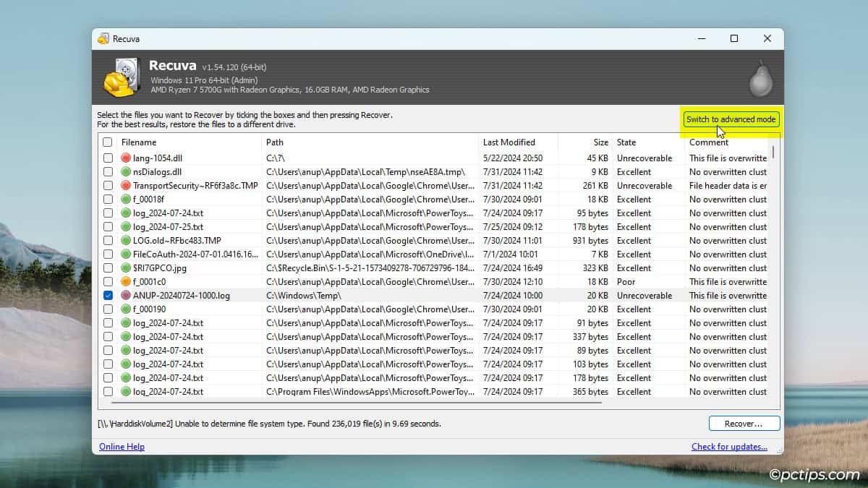Click the 365 bytes size value
Viewport: 868px width, 488px height.
coord(591,392)
